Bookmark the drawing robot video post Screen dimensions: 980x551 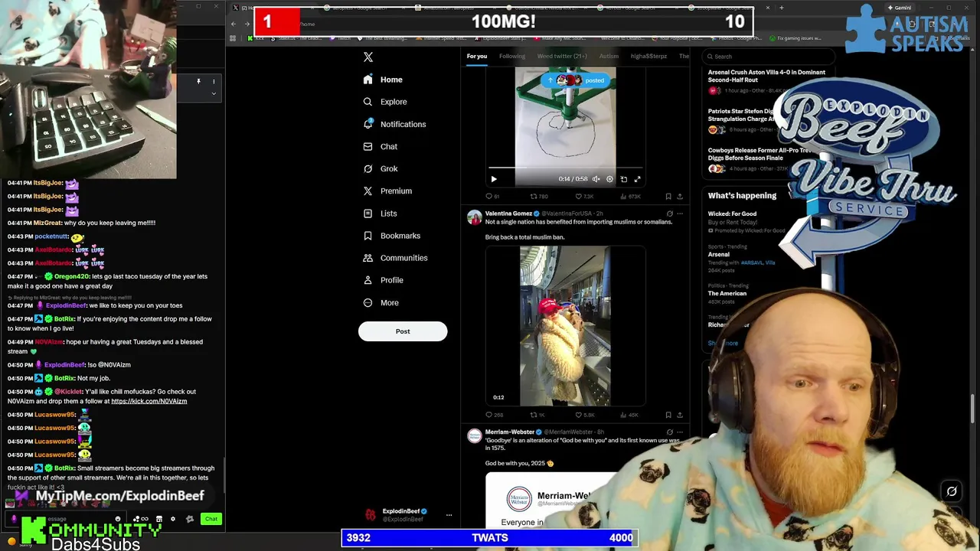[x=668, y=197]
